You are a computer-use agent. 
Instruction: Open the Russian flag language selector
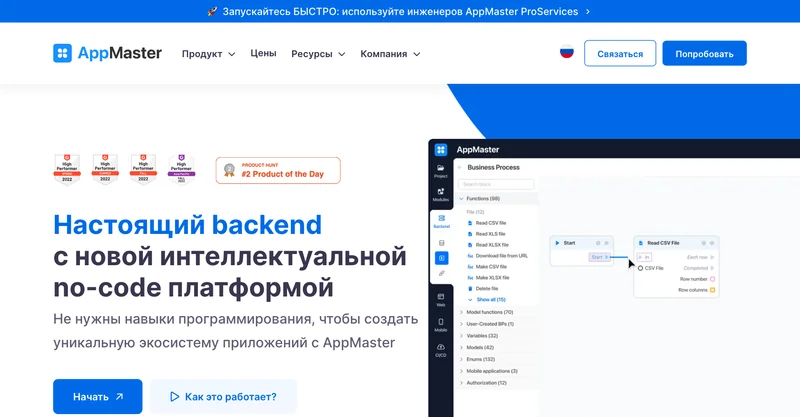[566, 52]
